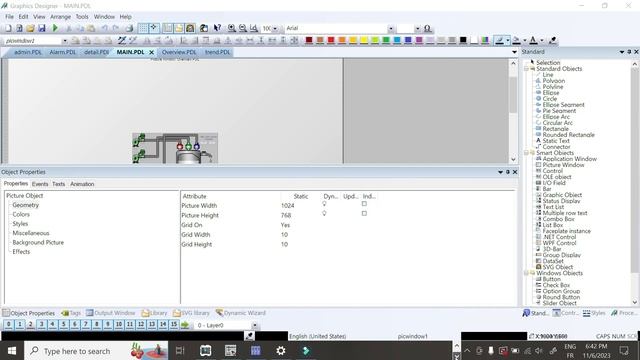Select the Button object in the palette

pos(551,279)
